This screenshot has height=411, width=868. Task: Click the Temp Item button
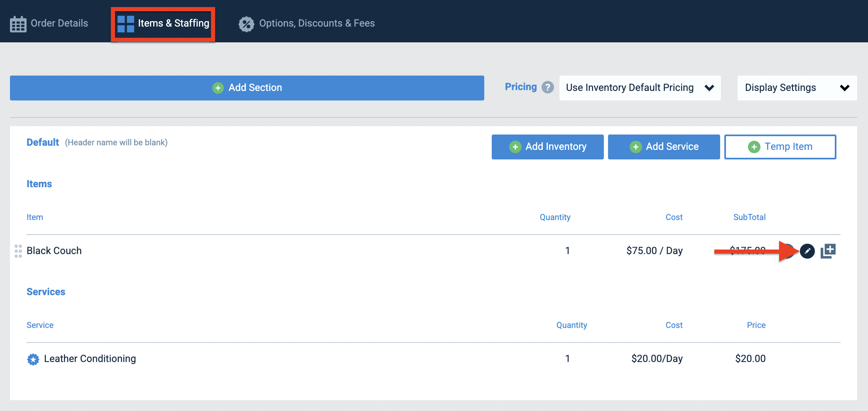point(780,147)
